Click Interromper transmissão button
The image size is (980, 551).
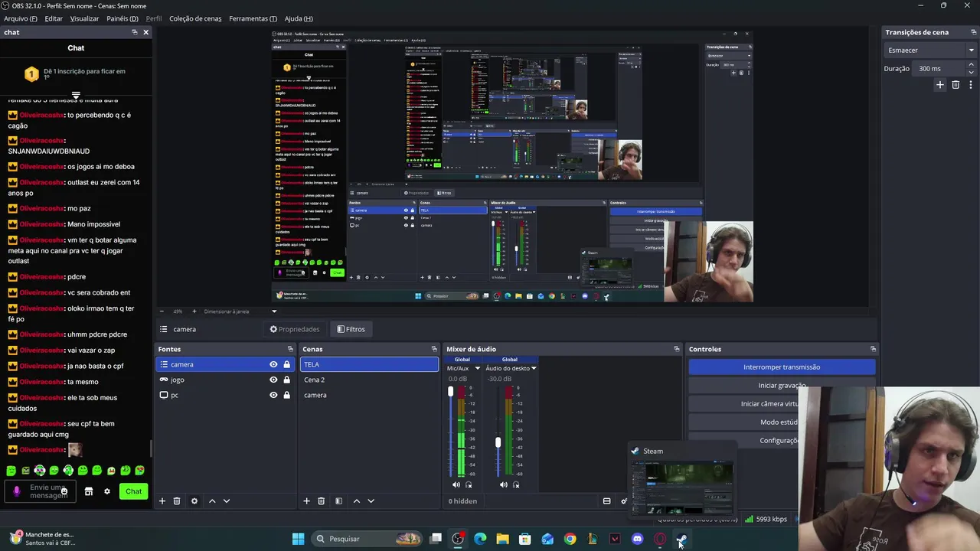pyautogui.click(x=782, y=367)
